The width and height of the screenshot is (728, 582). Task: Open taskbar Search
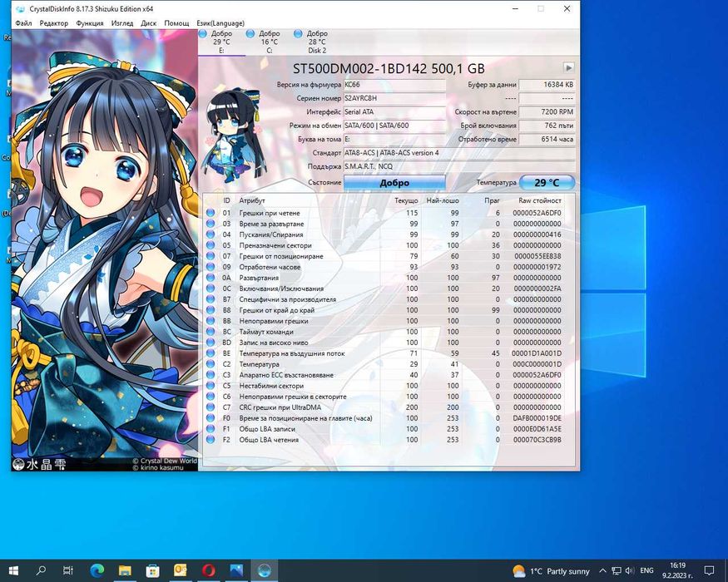coord(41,570)
